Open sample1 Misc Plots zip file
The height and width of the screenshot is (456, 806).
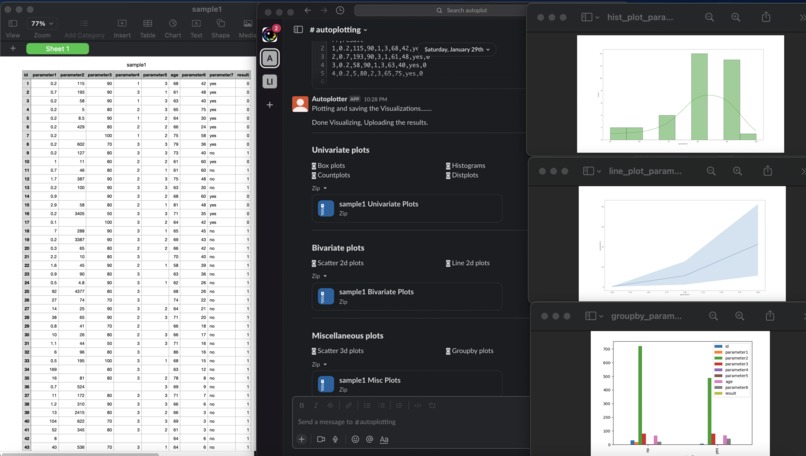407,383
